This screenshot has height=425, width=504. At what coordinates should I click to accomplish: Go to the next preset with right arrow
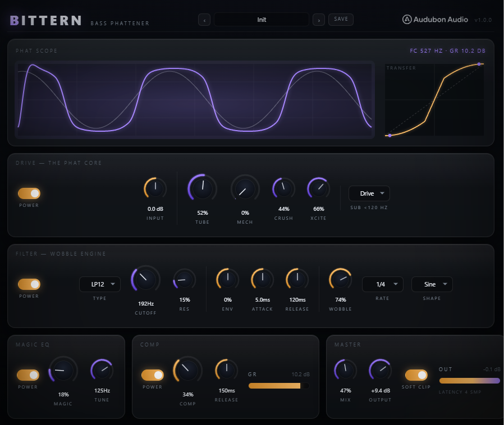tap(319, 20)
